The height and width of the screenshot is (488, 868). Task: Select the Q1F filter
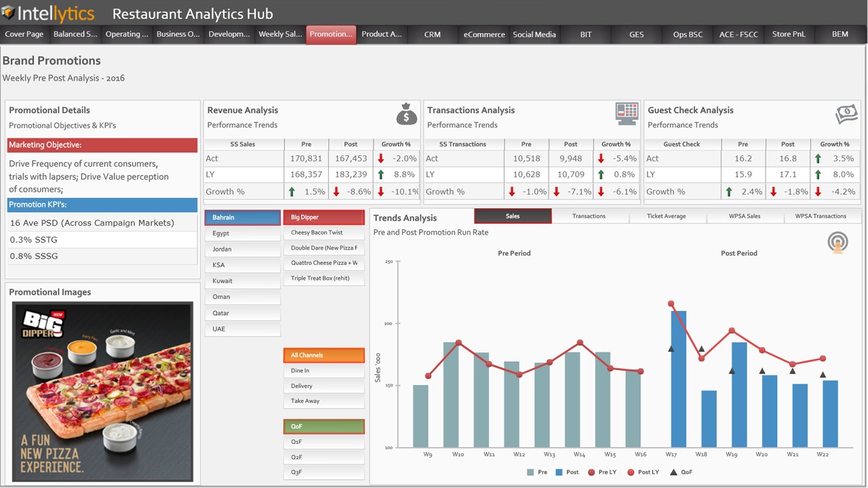point(323,442)
